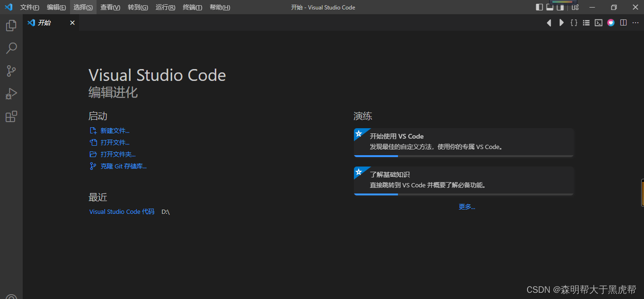
Task: Open the 了解基础知识 walkthrough card
Action: 464,181
